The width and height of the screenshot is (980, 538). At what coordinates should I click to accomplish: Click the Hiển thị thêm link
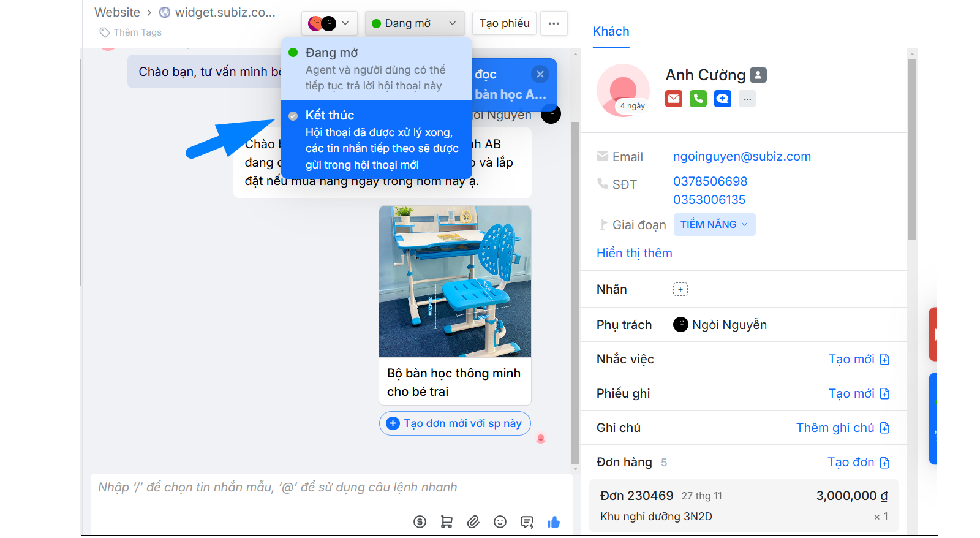634,253
